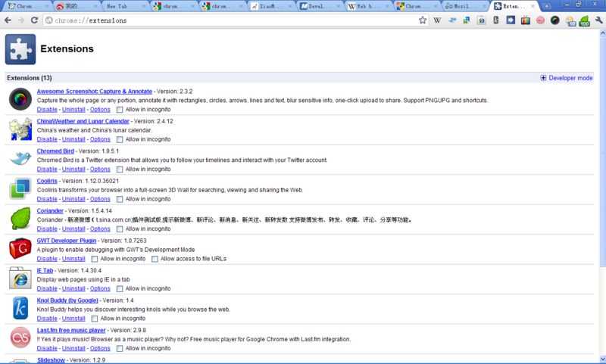The width and height of the screenshot is (606, 364).
Task: Click Awesome Screenshot toolbar camera icon
Action: (x=555, y=20)
